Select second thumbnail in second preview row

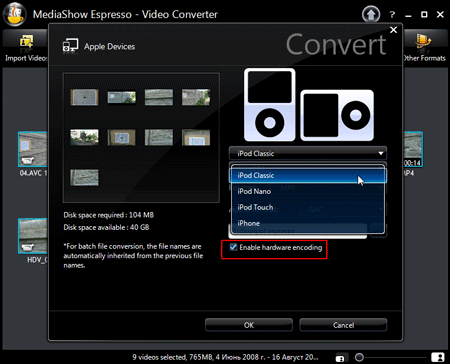[x=122, y=137]
